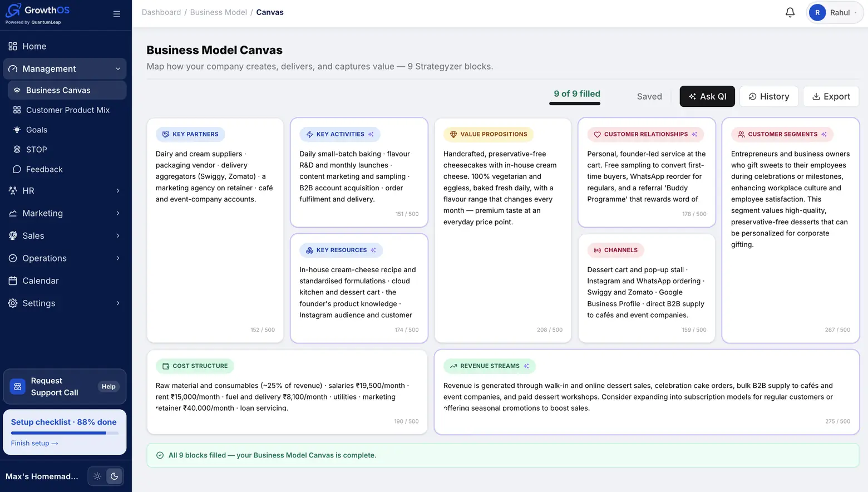The height and width of the screenshot is (492, 868).
Task: Switch to light mode with the sun icon
Action: [97, 476]
